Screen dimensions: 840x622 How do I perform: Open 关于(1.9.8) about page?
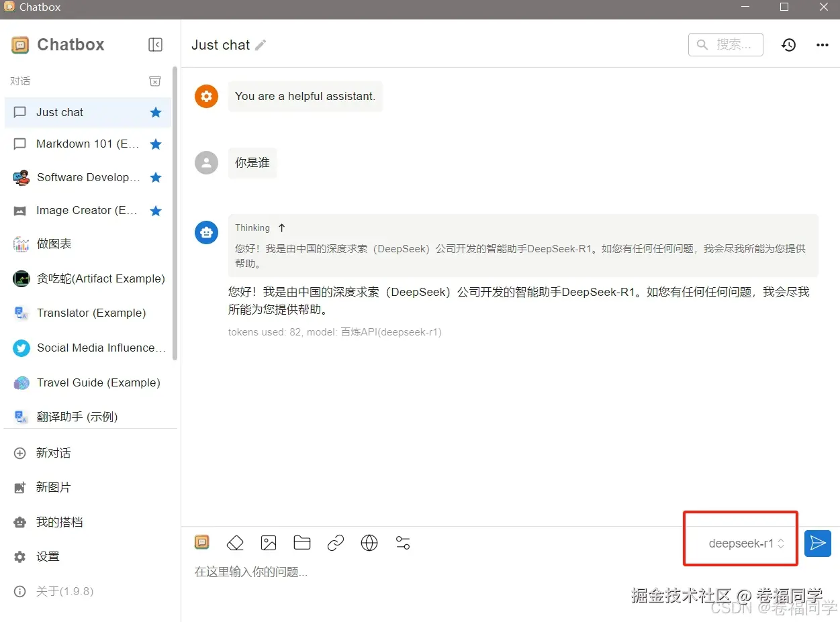click(x=88, y=592)
